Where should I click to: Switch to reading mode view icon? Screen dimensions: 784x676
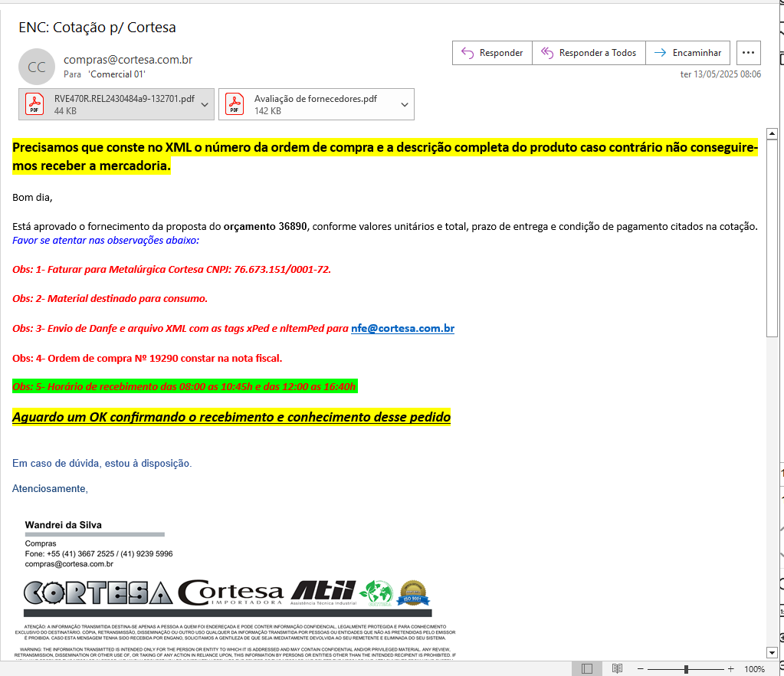pyautogui.click(x=618, y=668)
